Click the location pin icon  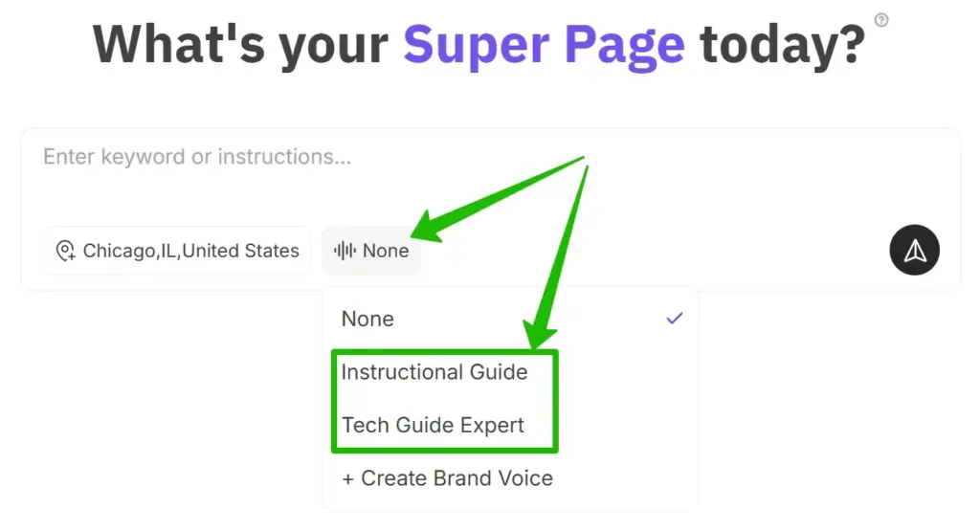(x=65, y=251)
